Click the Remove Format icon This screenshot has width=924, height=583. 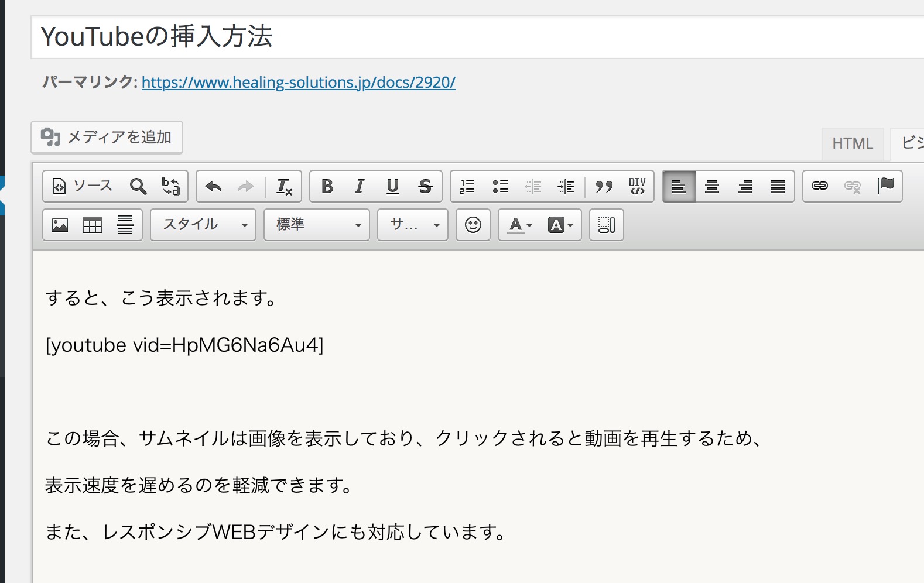284,187
